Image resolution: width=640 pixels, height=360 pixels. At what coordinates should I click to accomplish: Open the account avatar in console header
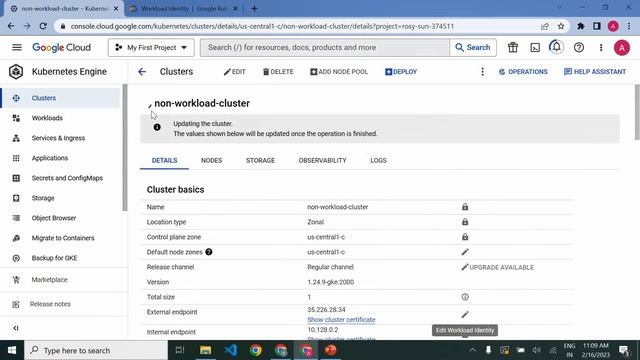tap(622, 48)
